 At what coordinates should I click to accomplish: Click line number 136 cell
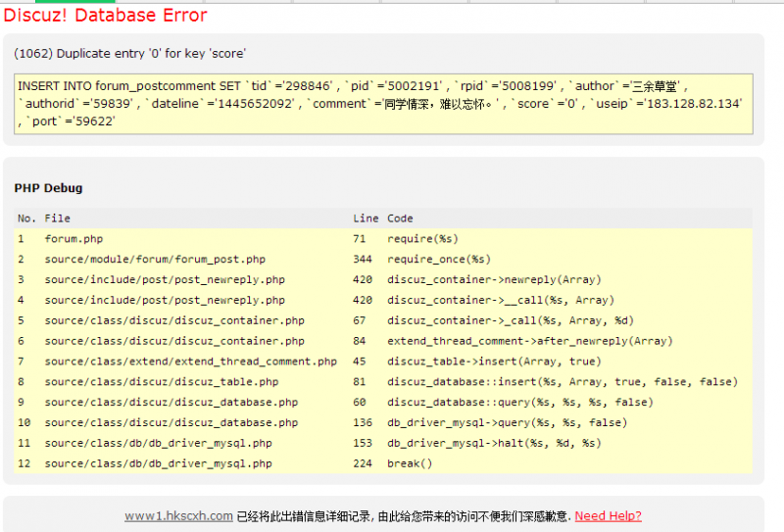363,422
